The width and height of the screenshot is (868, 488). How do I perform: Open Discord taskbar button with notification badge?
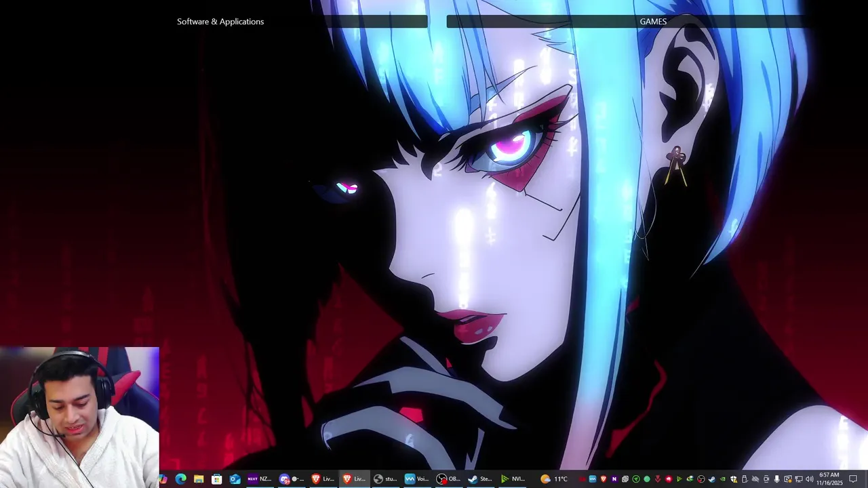coord(292,479)
